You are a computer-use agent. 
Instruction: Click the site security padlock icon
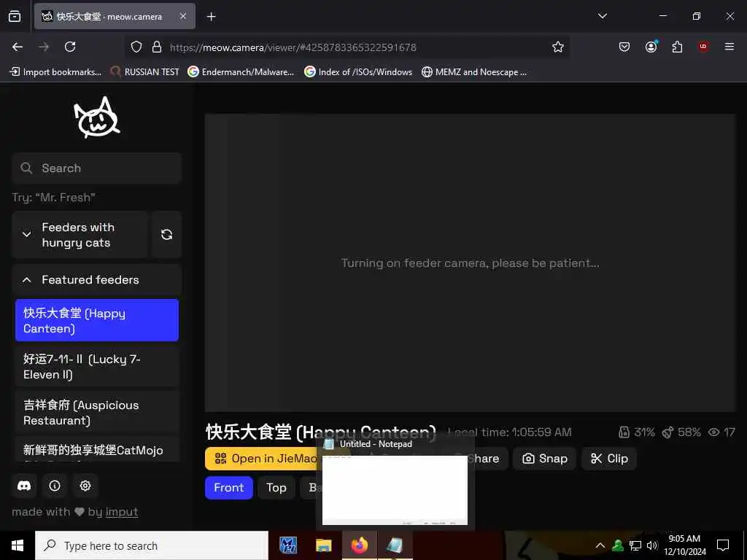[157, 47]
